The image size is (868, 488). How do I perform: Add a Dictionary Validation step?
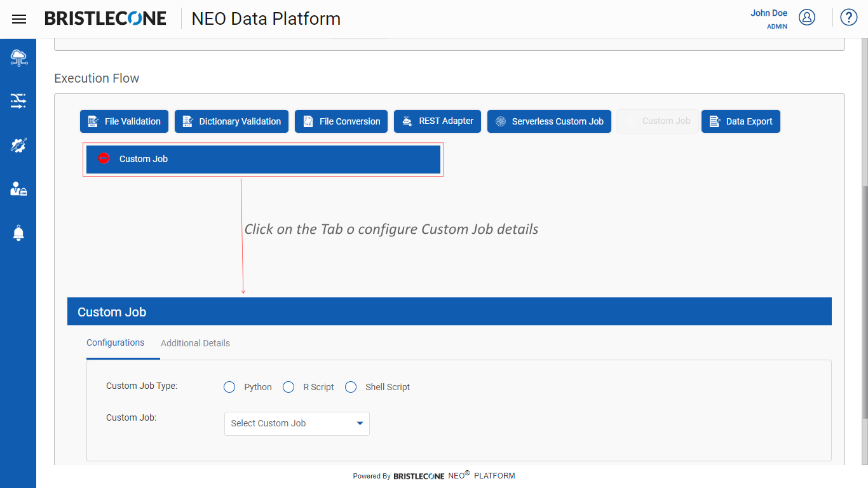tap(231, 121)
